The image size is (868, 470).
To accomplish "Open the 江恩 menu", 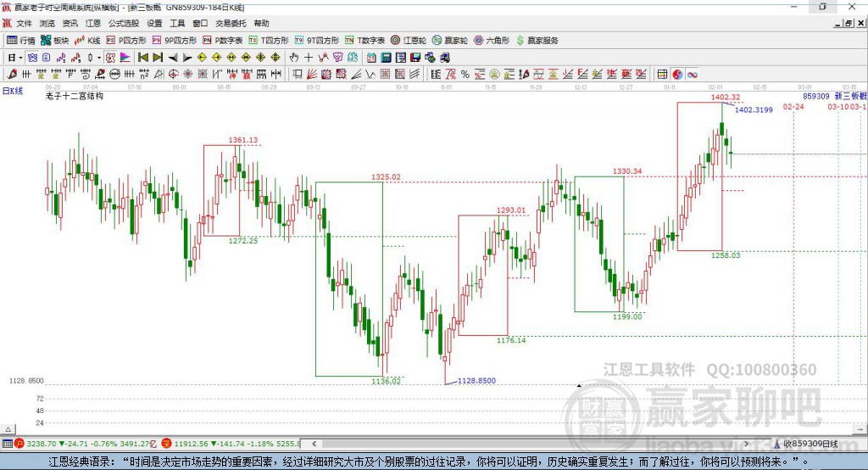I will click(93, 23).
